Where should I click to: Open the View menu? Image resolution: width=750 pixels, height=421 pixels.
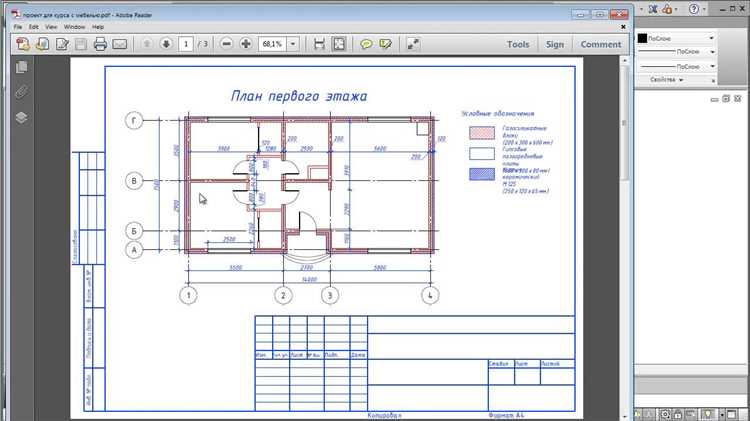tap(51, 27)
